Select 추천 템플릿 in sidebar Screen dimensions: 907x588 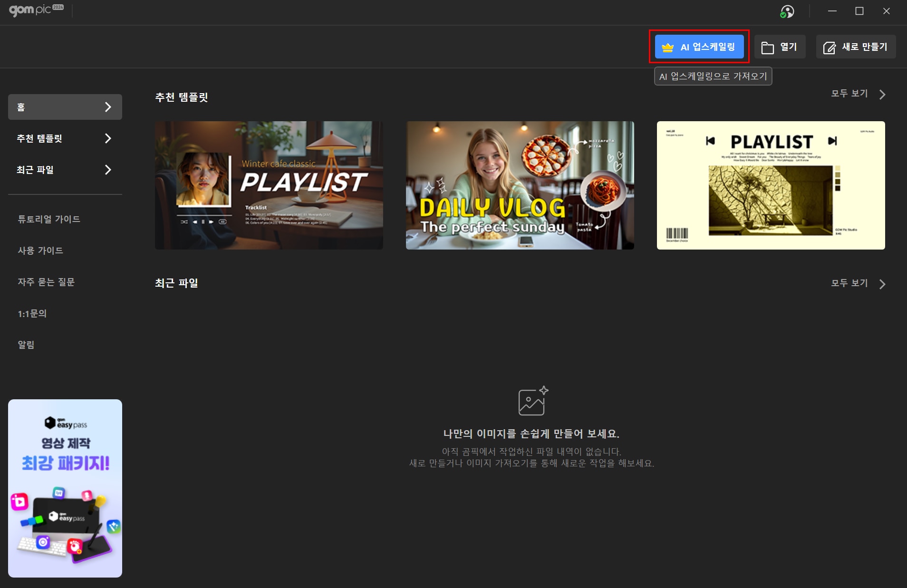[65, 138]
